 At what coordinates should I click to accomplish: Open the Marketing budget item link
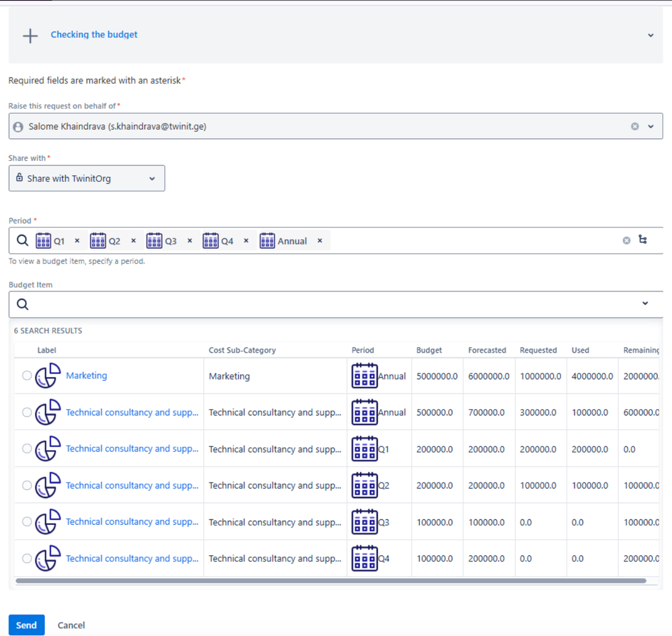click(87, 376)
